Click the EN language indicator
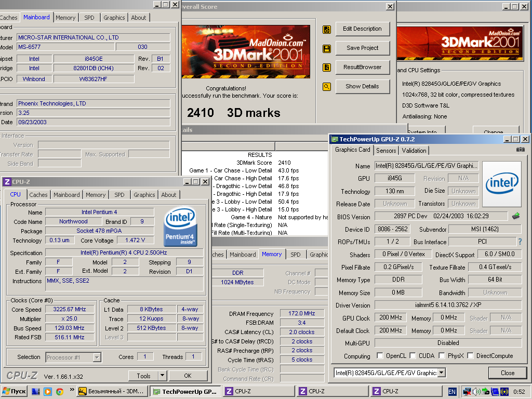The height and width of the screenshot is (399, 532). (x=452, y=392)
